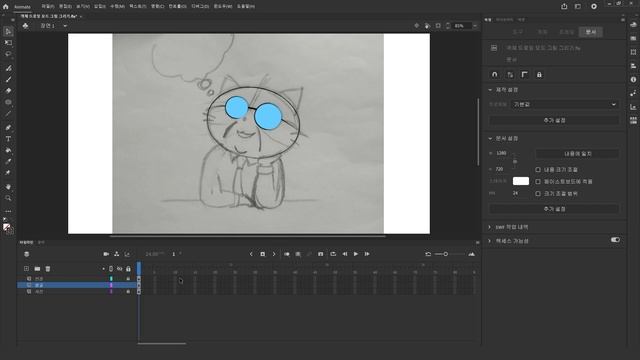Click more settings button under FPS
640x360 pixels.
tap(554, 209)
